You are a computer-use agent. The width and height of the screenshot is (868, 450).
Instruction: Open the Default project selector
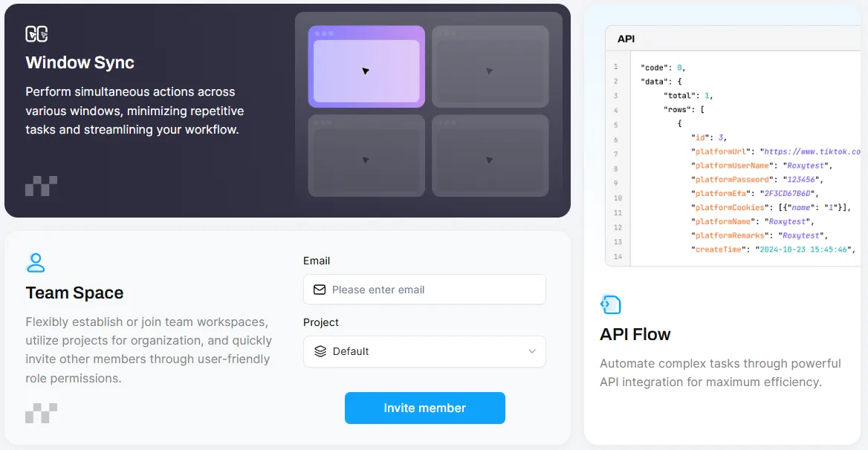[424, 351]
